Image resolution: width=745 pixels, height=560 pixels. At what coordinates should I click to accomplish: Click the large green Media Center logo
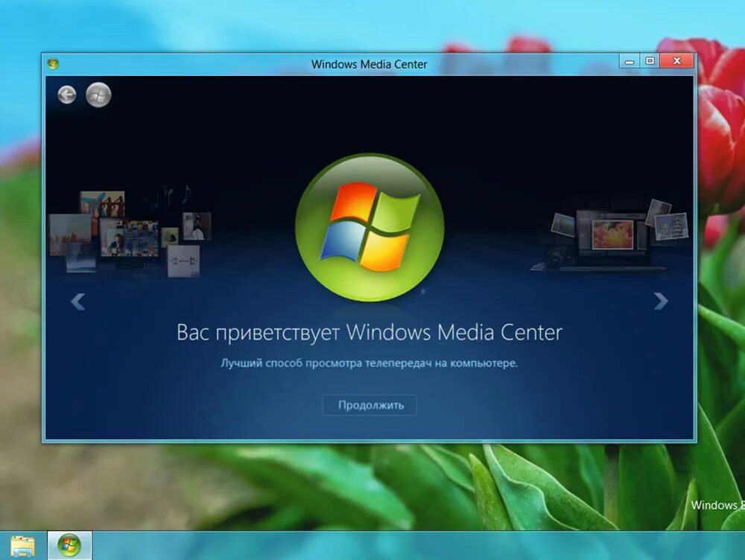point(370,228)
